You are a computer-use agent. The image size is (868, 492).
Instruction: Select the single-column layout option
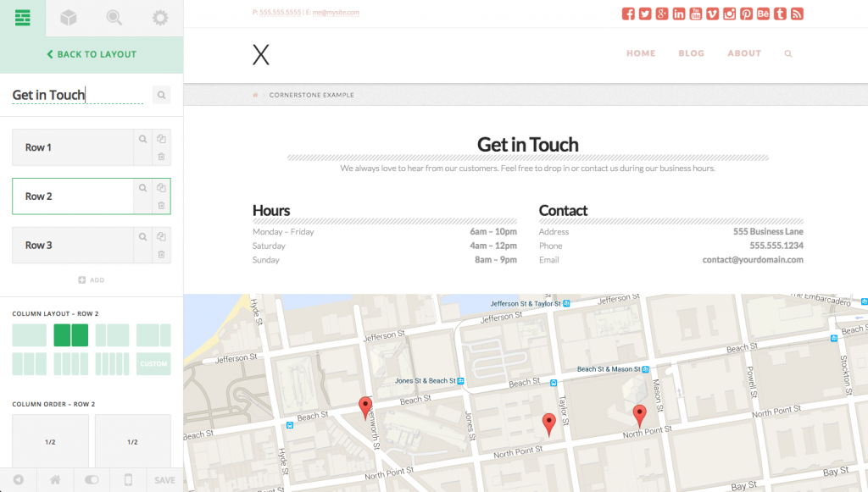[30, 335]
